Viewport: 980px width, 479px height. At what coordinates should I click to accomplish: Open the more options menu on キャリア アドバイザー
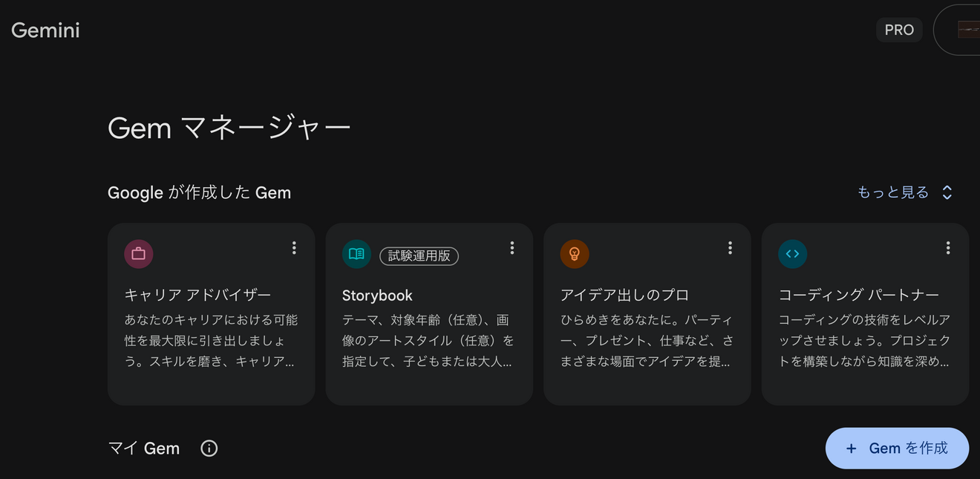coord(294,248)
